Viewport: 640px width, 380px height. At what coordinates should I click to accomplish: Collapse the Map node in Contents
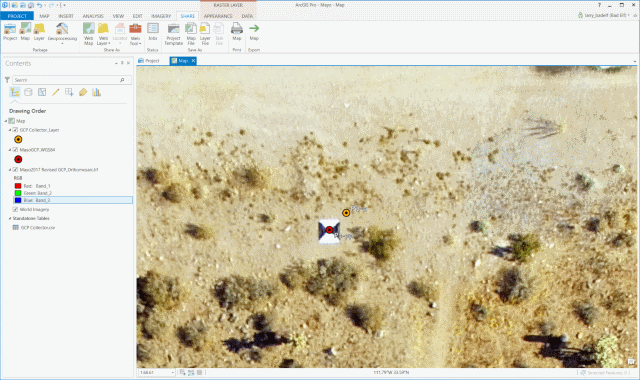point(6,121)
